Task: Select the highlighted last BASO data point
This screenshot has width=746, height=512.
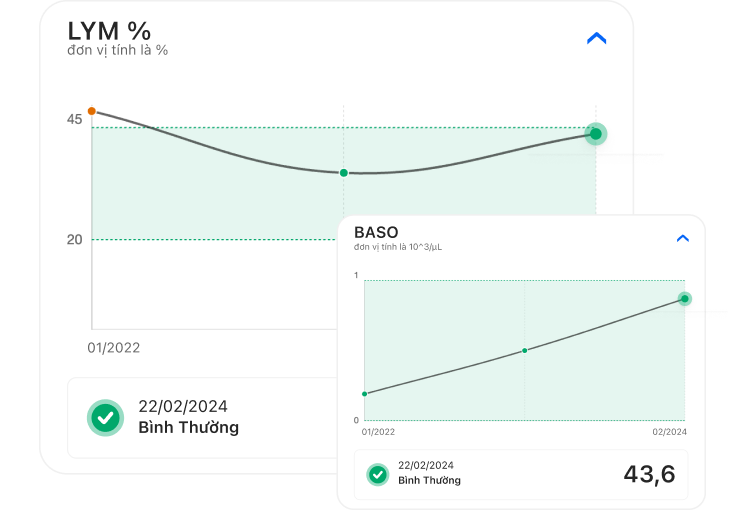Action: pyautogui.click(x=685, y=298)
